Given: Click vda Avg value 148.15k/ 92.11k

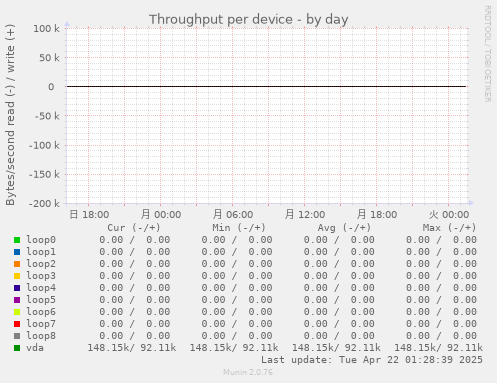Looking at the screenshot, I should pos(336,348).
